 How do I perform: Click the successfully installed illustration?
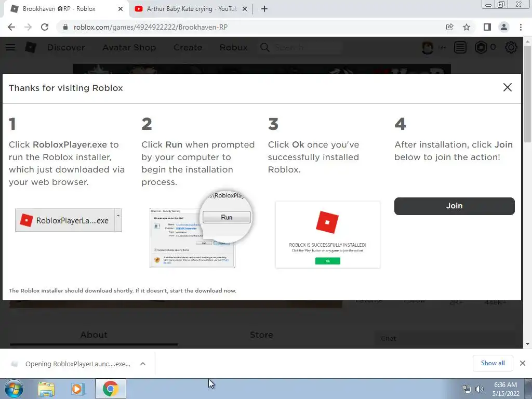(x=328, y=235)
